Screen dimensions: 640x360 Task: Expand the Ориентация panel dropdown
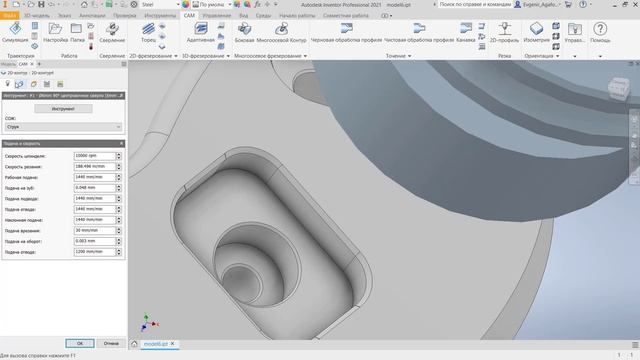(558, 56)
